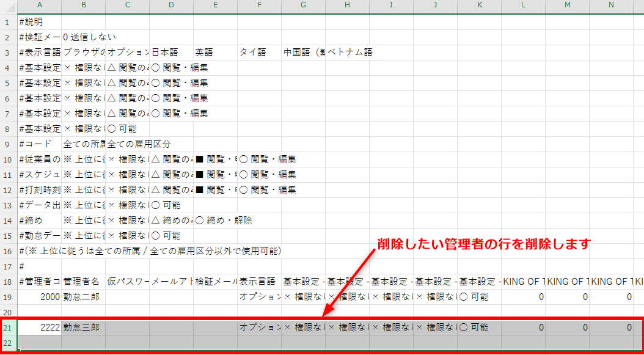Click the タイ語 cell in row 3
This screenshot has width=644, height=355.
coord(259,53)
